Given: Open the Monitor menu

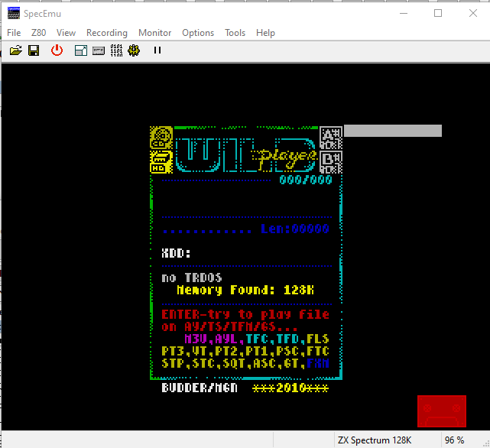Looking at the screenshot, I should pyautogui.click(x=154, y=33).
